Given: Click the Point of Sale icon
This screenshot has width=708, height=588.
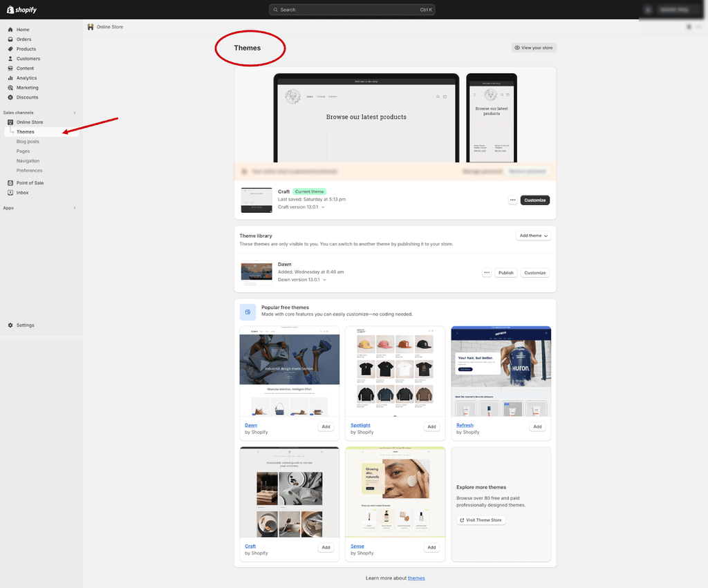Looking at the screenshot, I should 10,183.
